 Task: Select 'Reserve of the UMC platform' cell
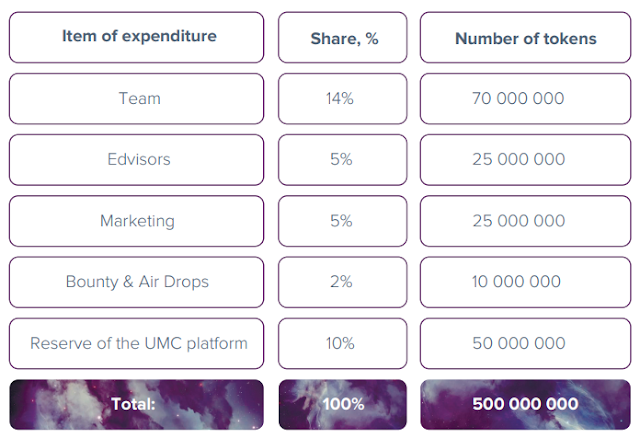(136, 344)
